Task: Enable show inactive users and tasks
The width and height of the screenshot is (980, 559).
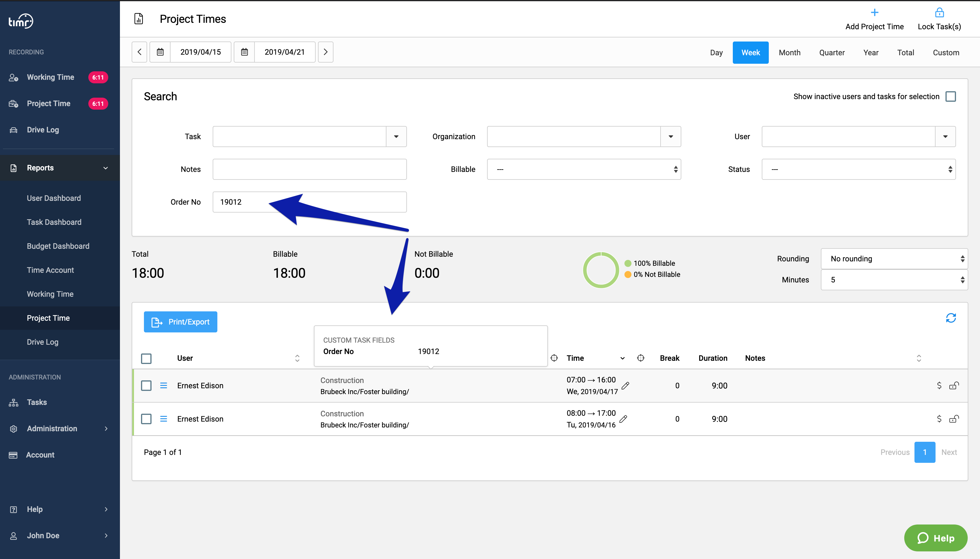Action: tap(950, 96)
